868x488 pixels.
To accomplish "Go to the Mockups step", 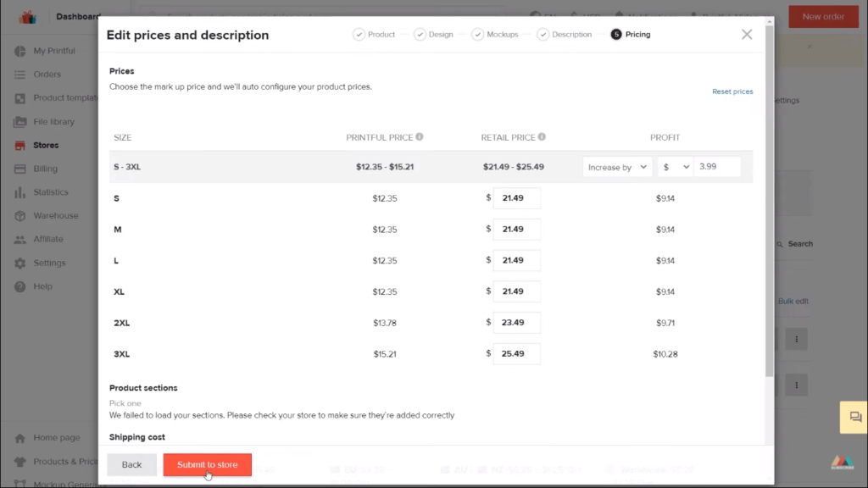I will click(x=495, y=34).
